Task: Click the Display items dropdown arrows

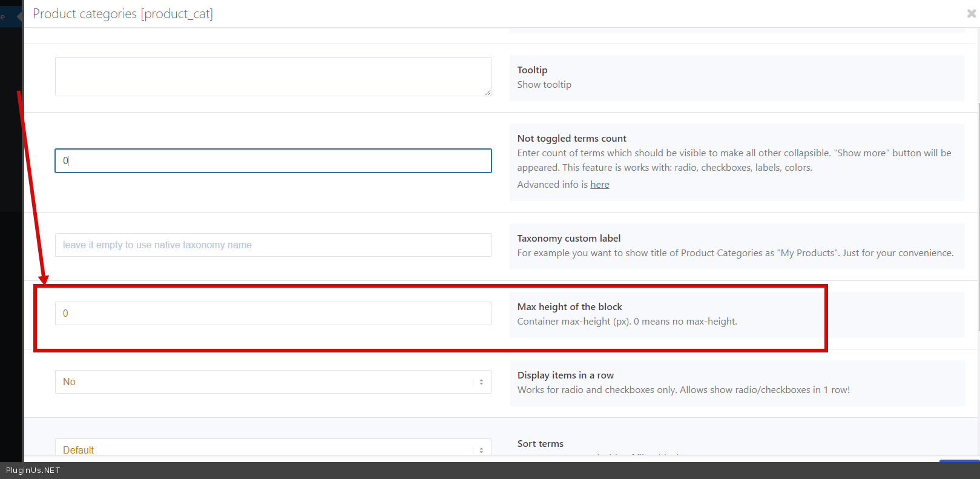Action: point(481,382)
